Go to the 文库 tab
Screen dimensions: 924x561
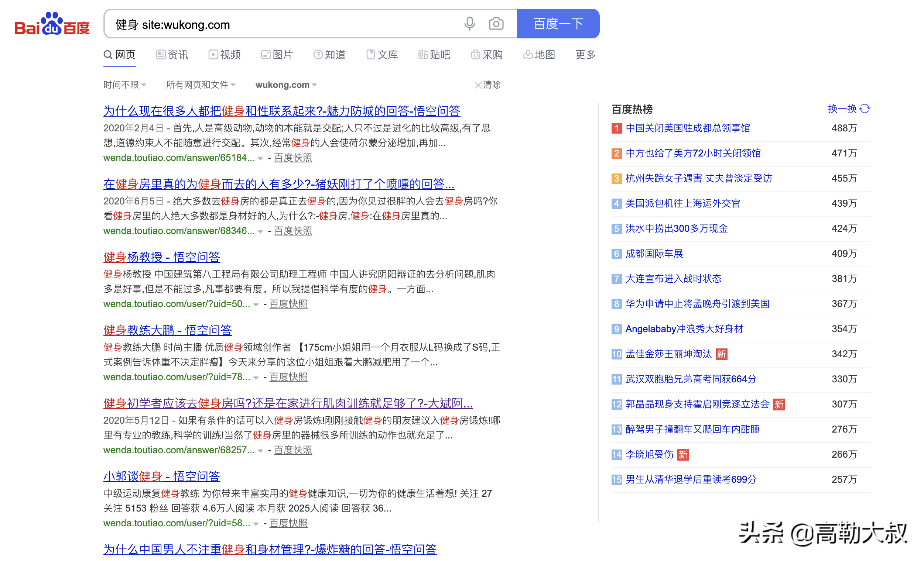[382, 55]
